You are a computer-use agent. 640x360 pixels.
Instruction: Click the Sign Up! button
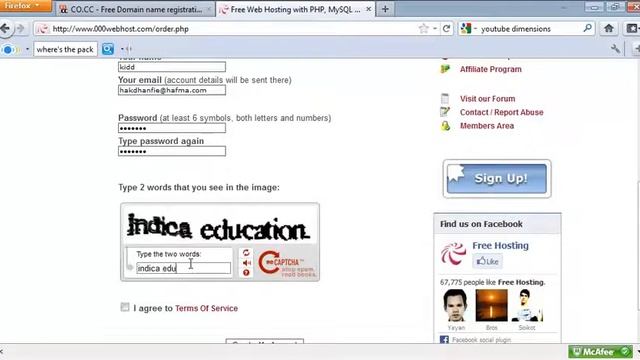tap(497, 179)
